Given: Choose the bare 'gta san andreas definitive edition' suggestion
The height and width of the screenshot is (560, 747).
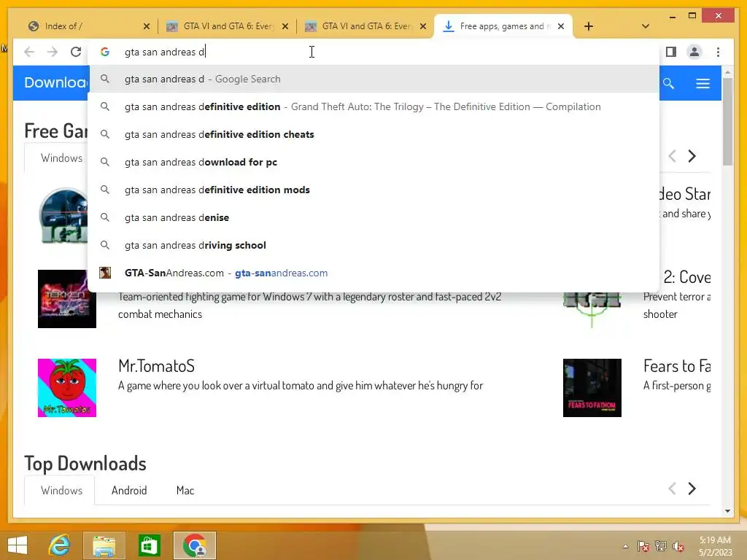Looking at the screenshot, I should (x=373, y=106).
